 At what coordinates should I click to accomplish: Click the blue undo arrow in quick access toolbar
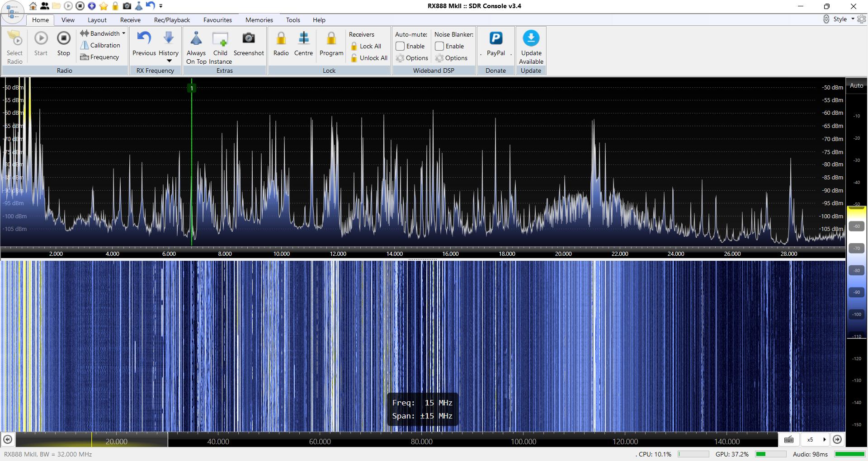click(151, 6)
